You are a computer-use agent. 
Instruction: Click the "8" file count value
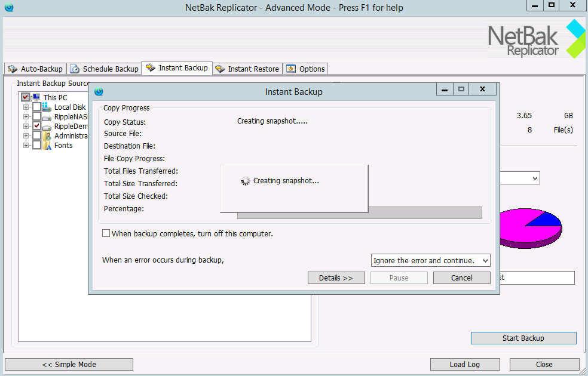pyautogui.click(x=529, y=130)
